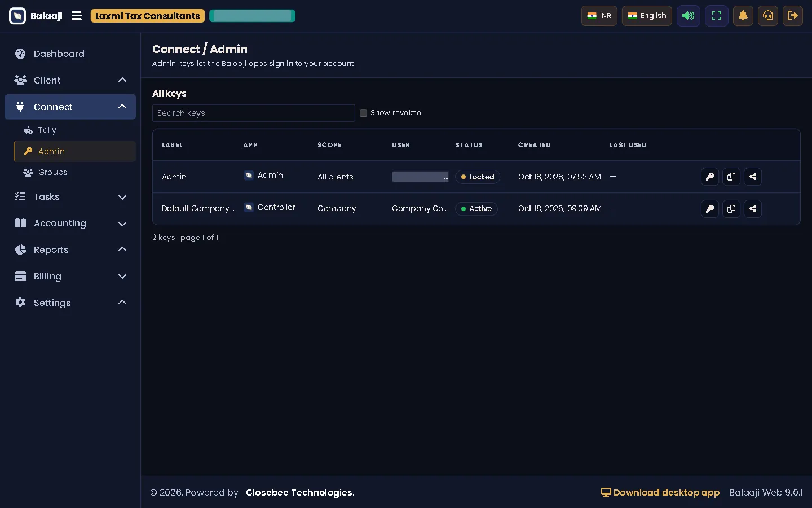The image size is (812, 508).
Task: Click the copy icon for Default Company row
Action: [731, 209]
